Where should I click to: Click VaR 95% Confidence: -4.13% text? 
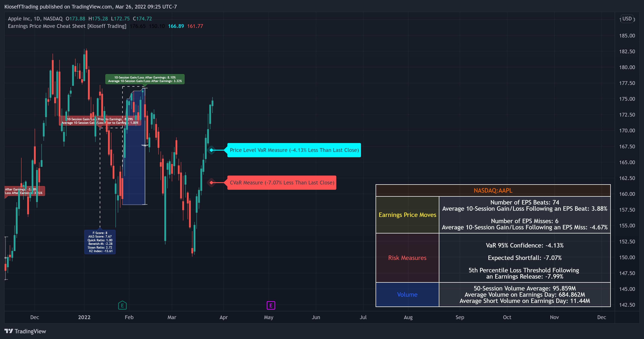click(x=524, y=245)
